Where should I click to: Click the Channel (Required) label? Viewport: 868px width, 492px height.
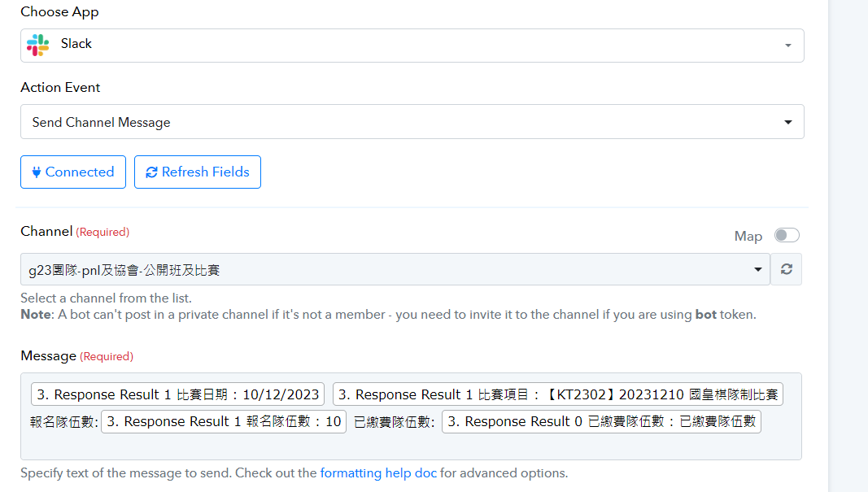(x=75, y=231)
